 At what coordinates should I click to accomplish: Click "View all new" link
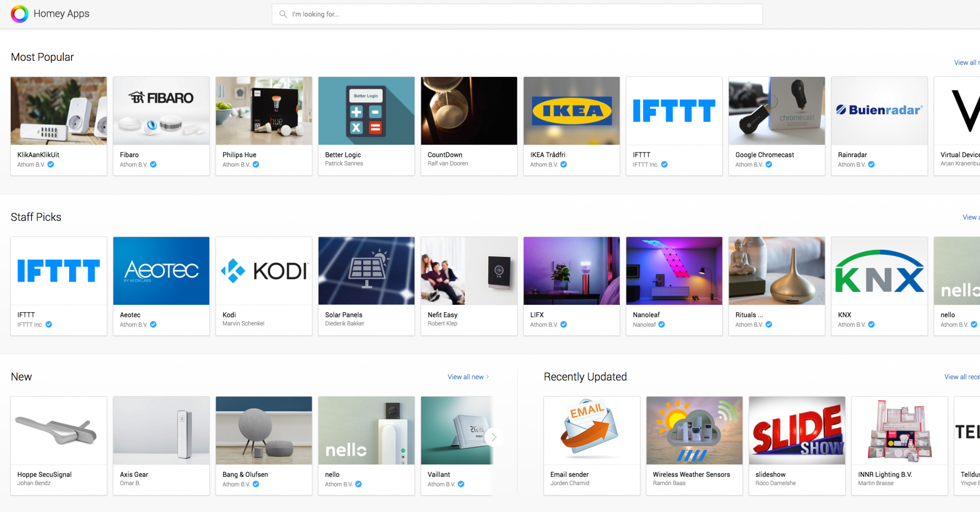pos(468,377)
